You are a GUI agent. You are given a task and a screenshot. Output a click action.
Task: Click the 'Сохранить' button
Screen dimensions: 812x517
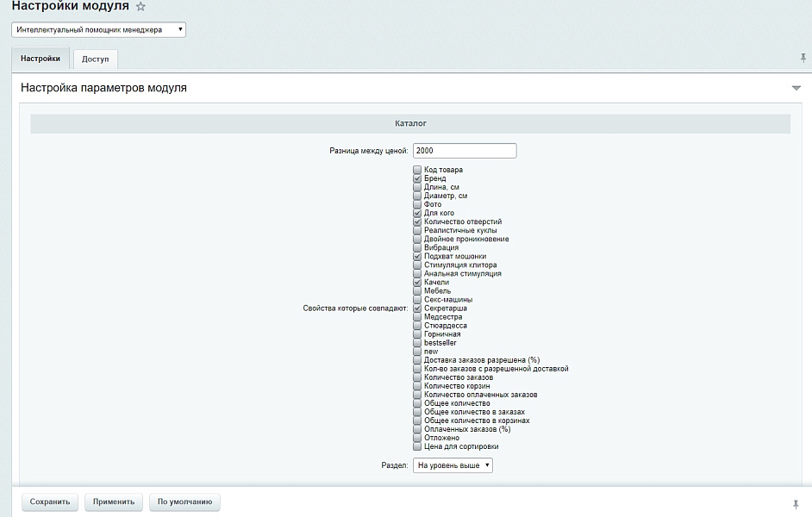click(x=49, y=502)
